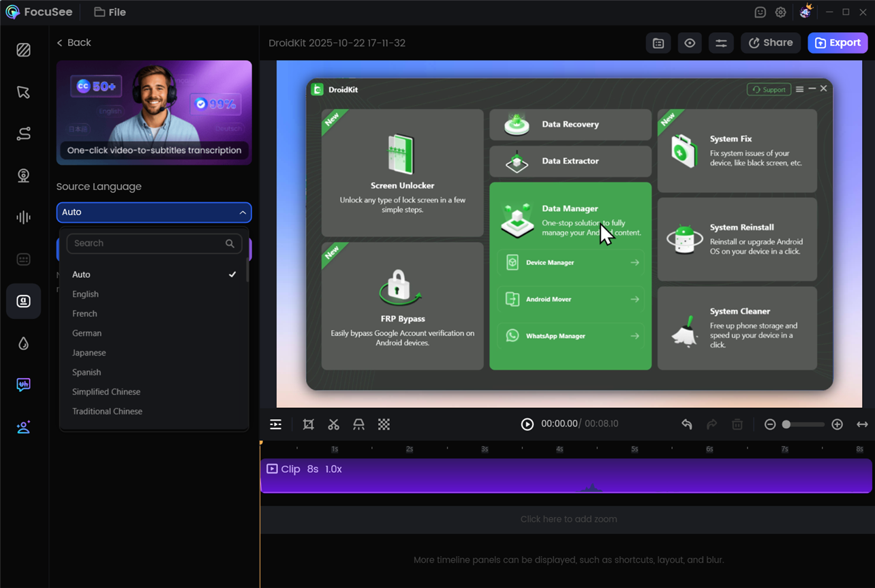Image resolution: width=875 pixels, height=588 pixels.
Task: Toggle the timeline panels list icon
Action: pyautogui.click(x=276, y=424)
